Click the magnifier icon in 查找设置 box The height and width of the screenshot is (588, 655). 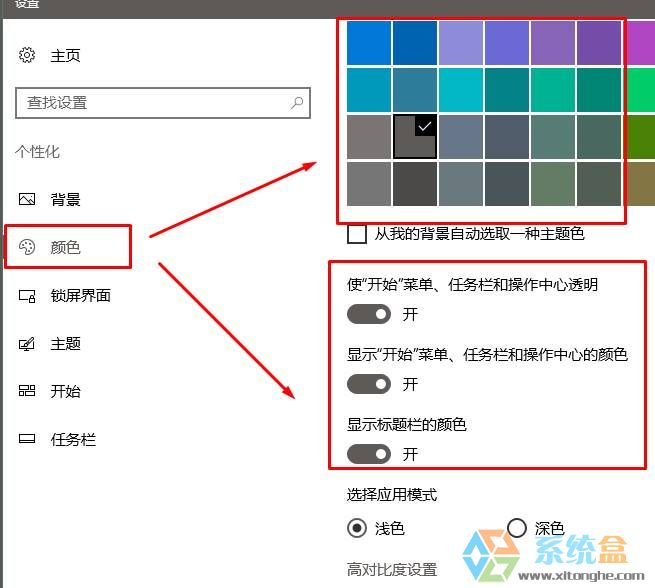coord(297,103)
